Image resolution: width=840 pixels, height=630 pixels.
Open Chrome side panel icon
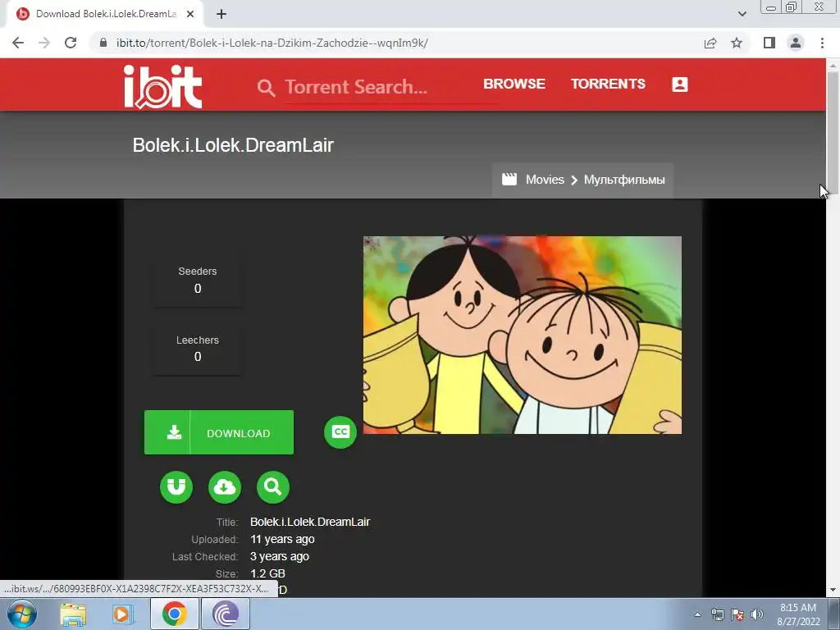(x=769, y=43)
